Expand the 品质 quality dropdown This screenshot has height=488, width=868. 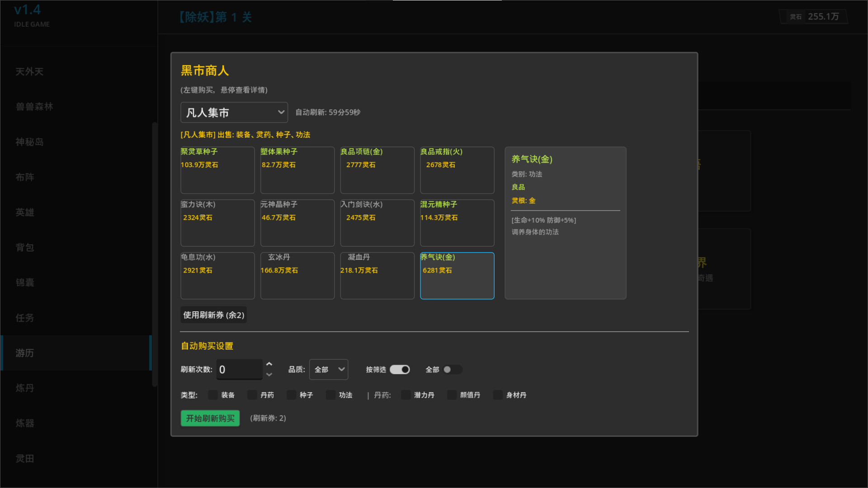(x=329, y=370)
